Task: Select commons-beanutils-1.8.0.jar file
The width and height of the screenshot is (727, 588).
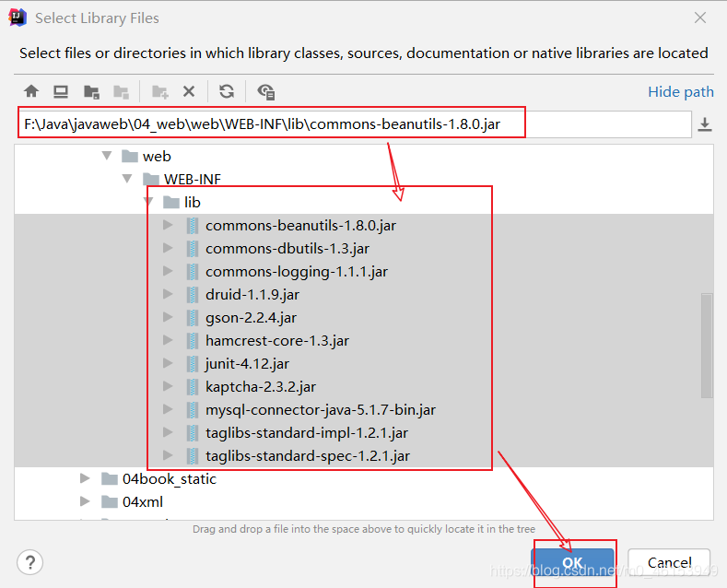Action: [364, 226]
